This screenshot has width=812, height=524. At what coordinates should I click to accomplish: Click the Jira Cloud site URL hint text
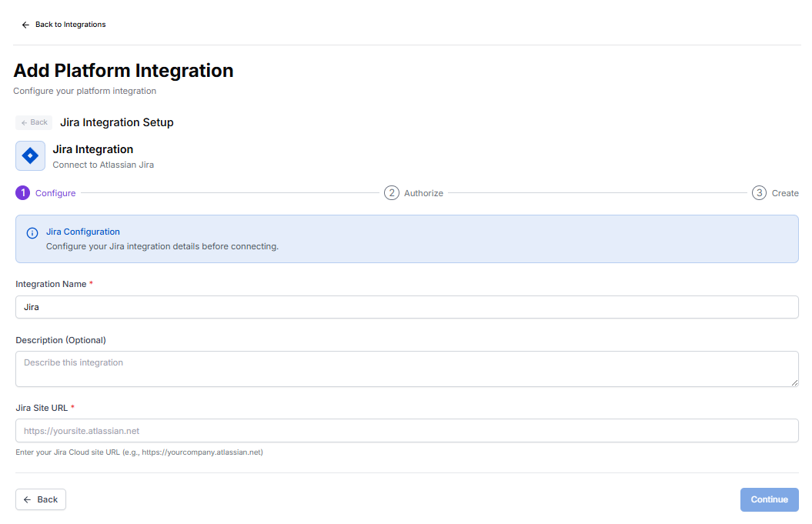139,452
